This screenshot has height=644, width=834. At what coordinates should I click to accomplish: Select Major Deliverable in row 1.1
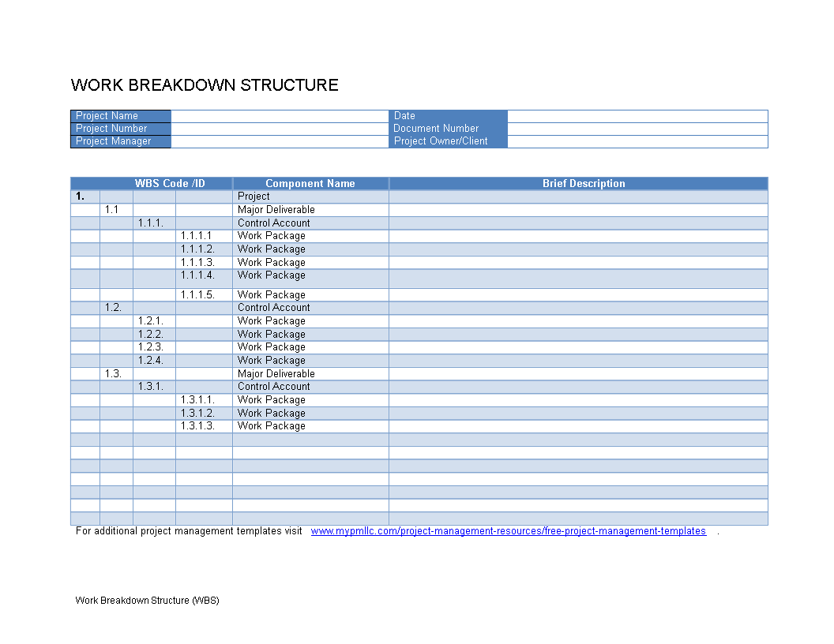point(310,210)
